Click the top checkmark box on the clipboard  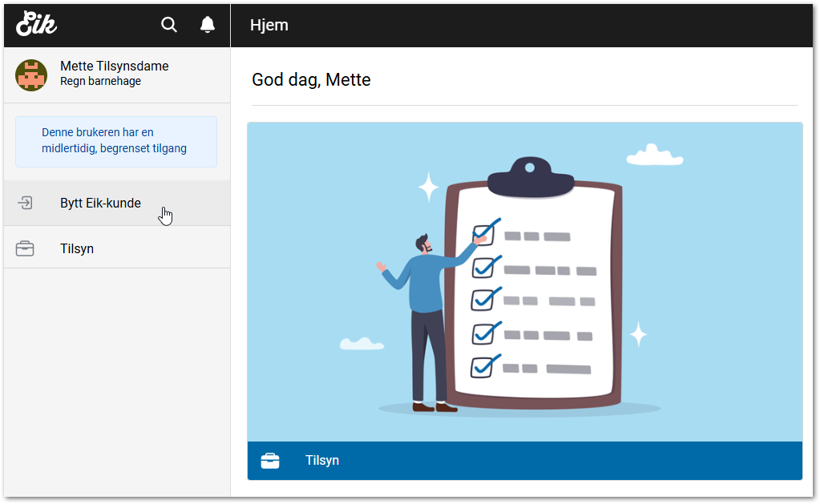click(483, 234)
